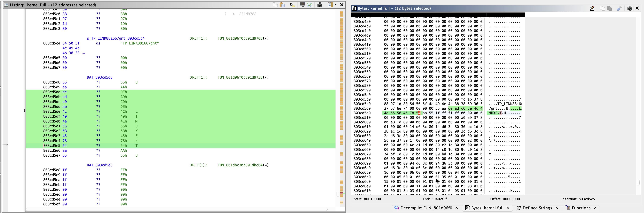The width and height of the screenshot is (644, 213).
Task: Select listing address 803cd5c0
Action: point(51,14)
